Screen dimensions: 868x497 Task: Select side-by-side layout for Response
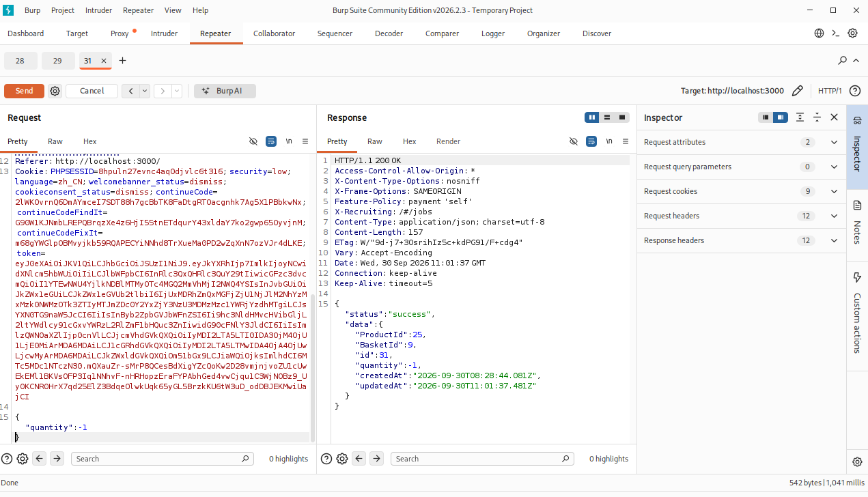pos(592,117)
